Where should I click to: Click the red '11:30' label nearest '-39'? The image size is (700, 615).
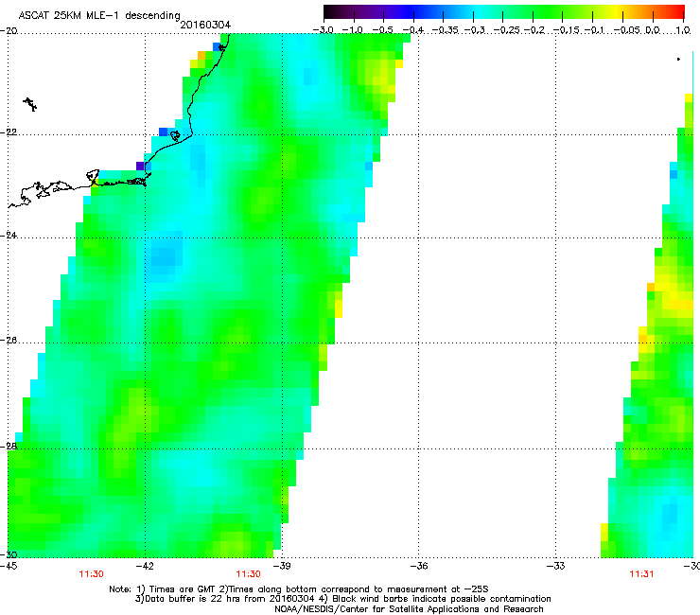pyautogui.click(x=248, y=574)
